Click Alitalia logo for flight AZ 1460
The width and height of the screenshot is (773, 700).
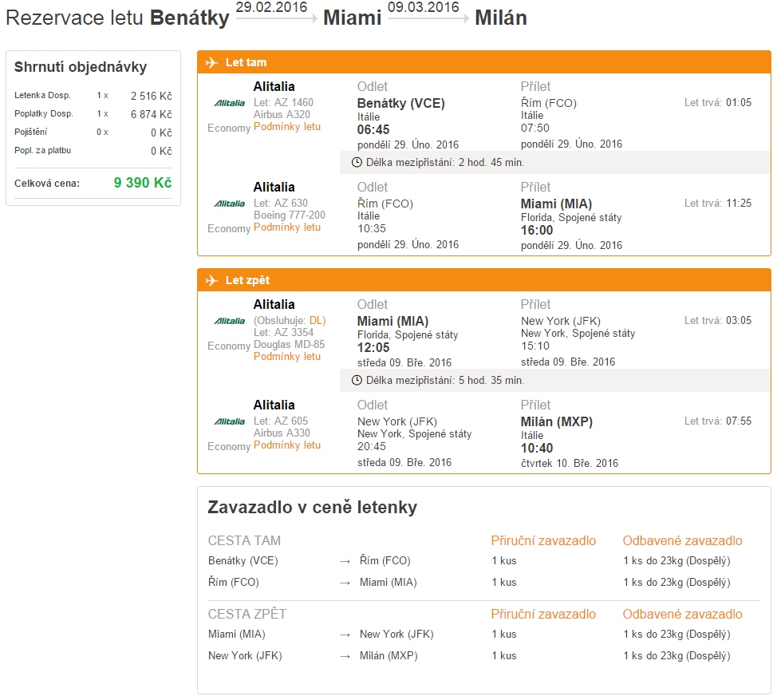pos(230,103)
